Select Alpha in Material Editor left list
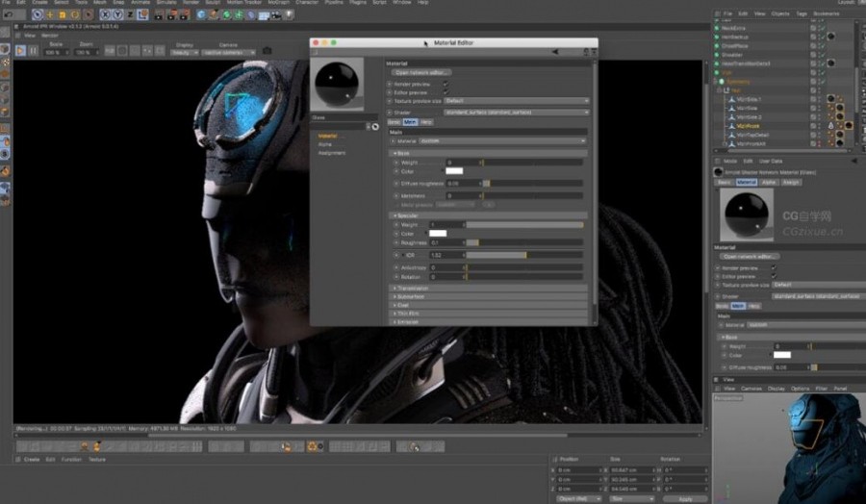This screenshot has width=866, height=504. point(325,144)
